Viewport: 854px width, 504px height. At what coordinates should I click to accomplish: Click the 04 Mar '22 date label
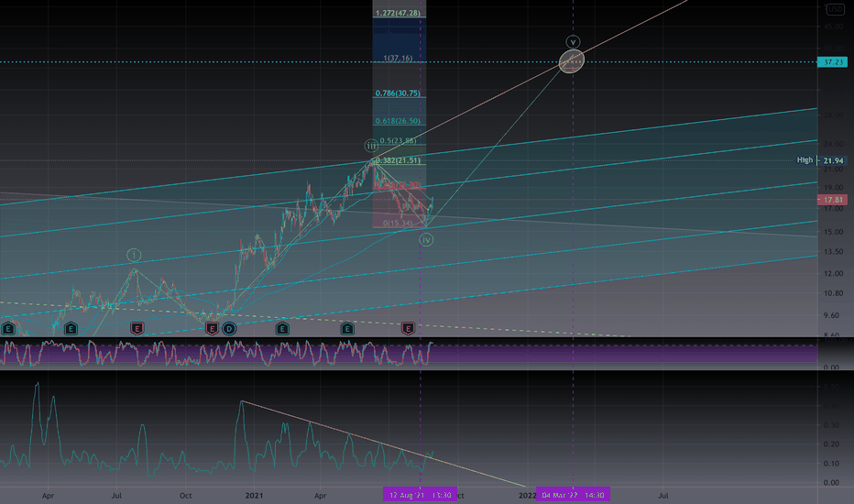click(x=573, y=495)
